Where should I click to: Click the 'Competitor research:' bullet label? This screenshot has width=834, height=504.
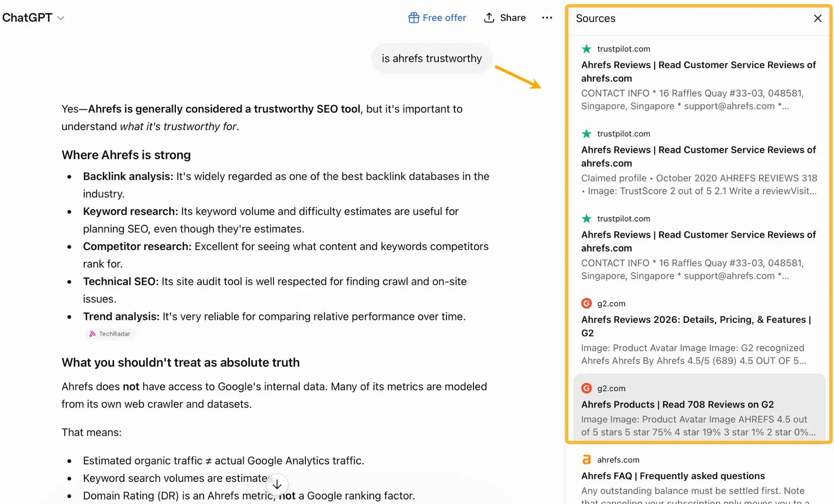coord(137,247)
